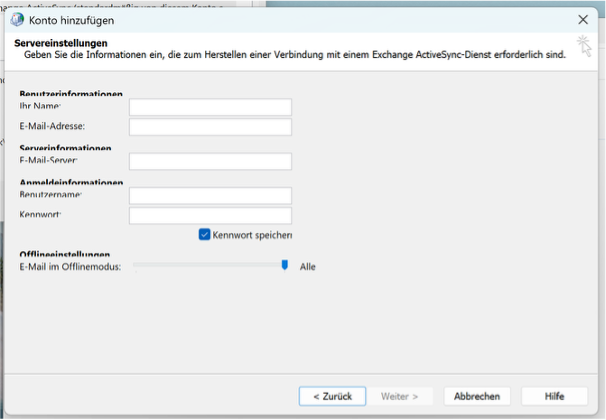Click the globe icon in the title bar
Image resolution: width=606 pixels, height=420 pixels.
click(17, 19)
